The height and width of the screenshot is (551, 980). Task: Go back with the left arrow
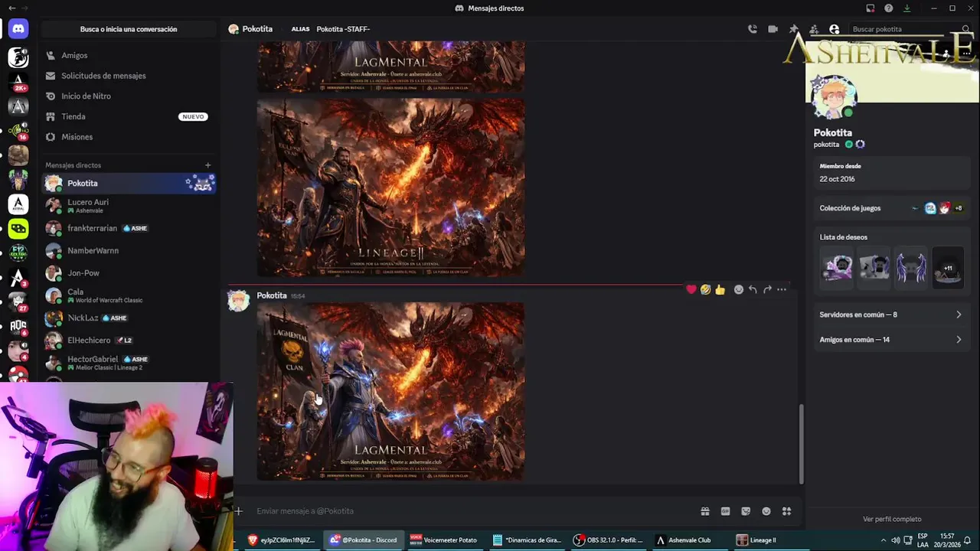11,8
